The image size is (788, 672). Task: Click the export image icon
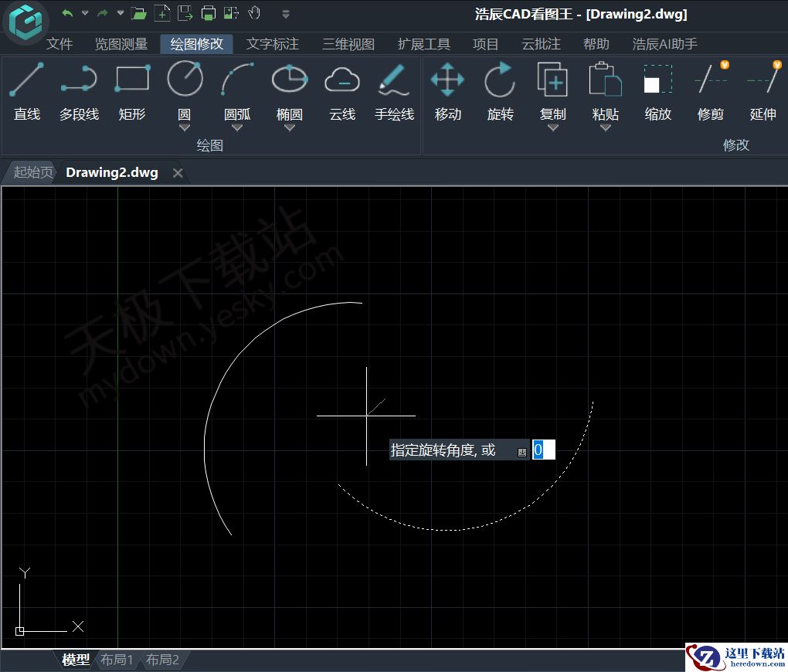click(x=231, y=14)
